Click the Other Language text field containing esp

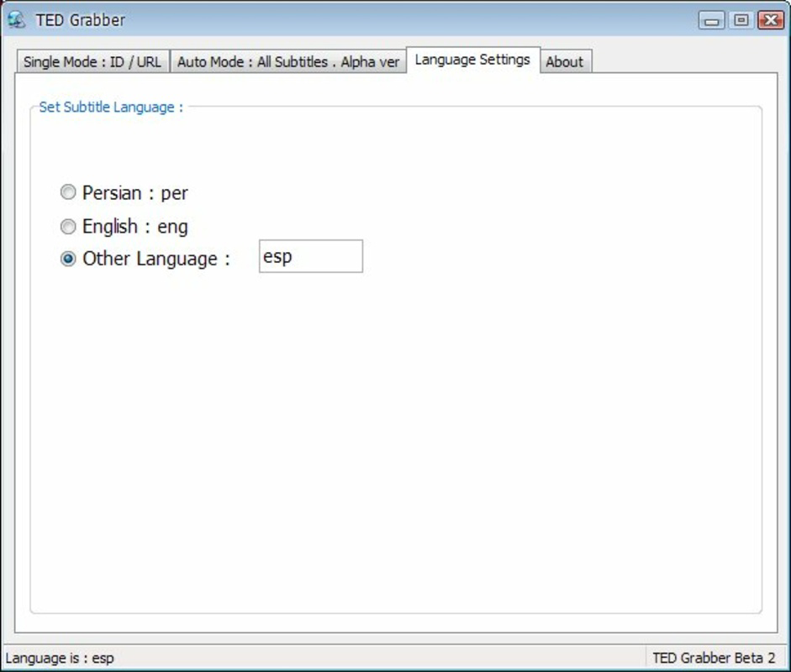click(311, 256)
